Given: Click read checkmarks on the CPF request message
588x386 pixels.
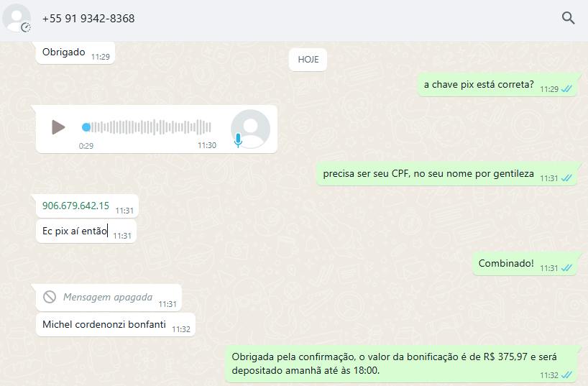Looking at the screenshot, I should [566, 178].
